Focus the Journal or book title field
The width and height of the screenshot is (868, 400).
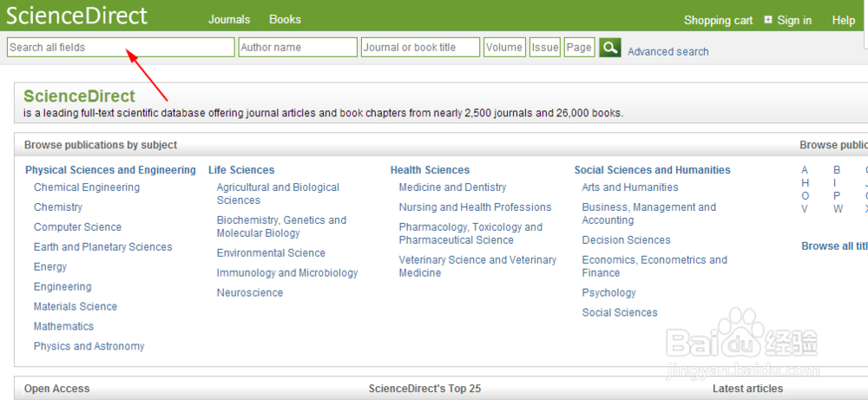click(x=420, y=47)
